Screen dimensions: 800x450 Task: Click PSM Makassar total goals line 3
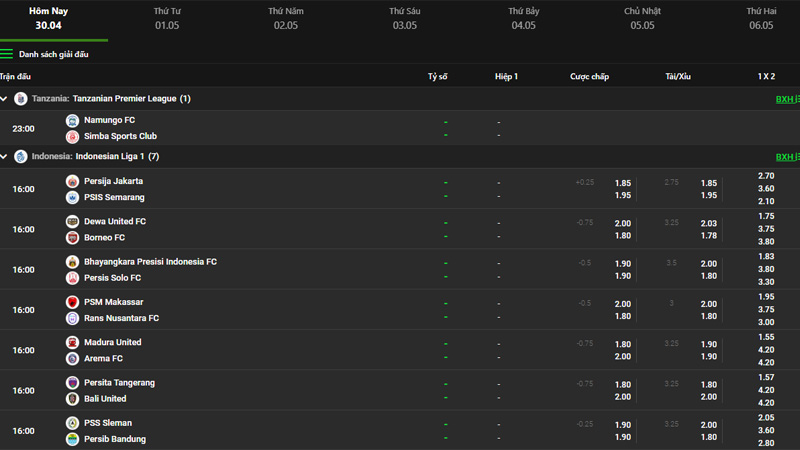pos(671,304)
